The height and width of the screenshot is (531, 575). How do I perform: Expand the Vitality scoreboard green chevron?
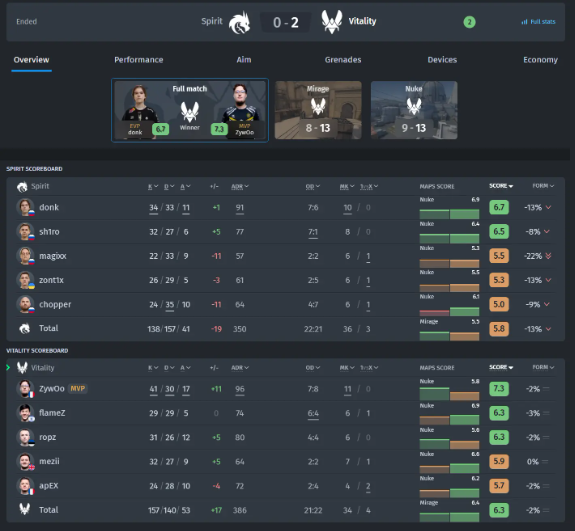(8, 367)
